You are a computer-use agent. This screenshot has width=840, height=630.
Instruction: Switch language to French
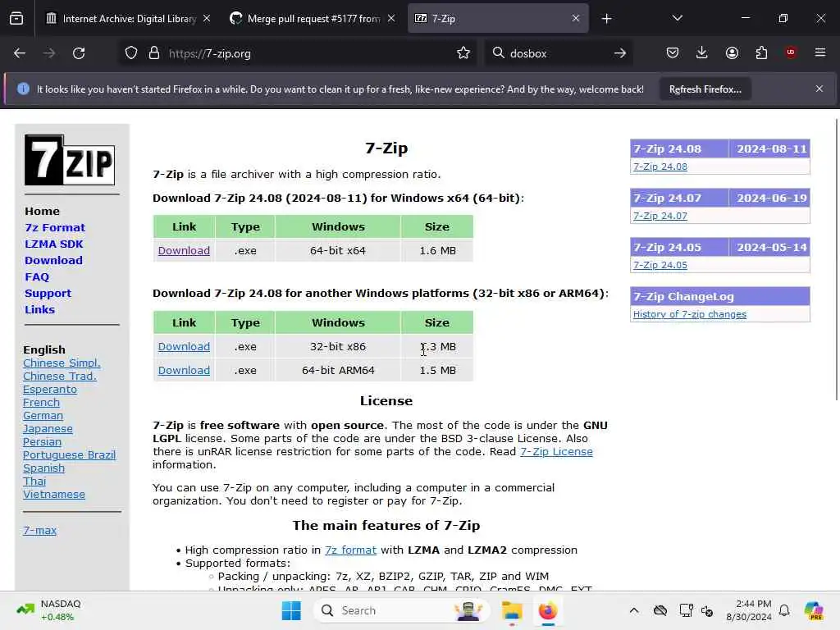coord(41,402)
